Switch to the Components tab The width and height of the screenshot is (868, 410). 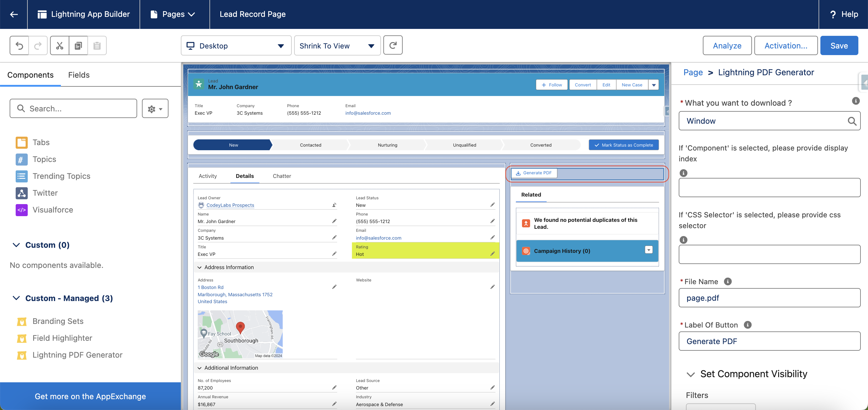[30, 75]
